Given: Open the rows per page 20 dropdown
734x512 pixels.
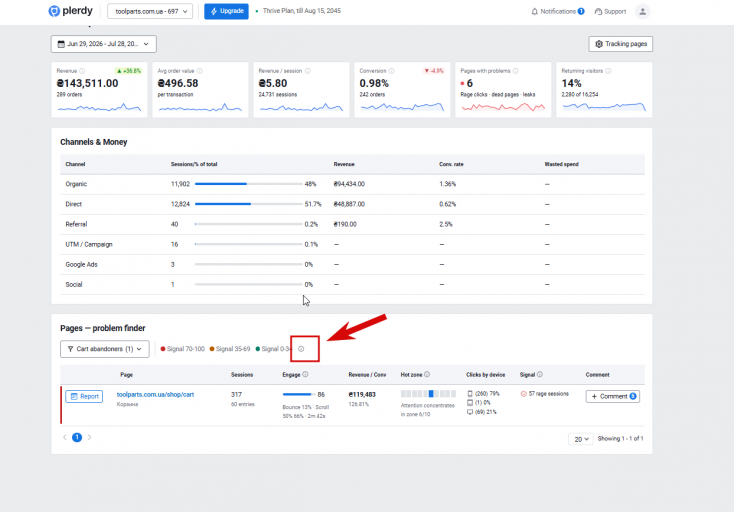Looking at the screenshot, I should point(581,439).
